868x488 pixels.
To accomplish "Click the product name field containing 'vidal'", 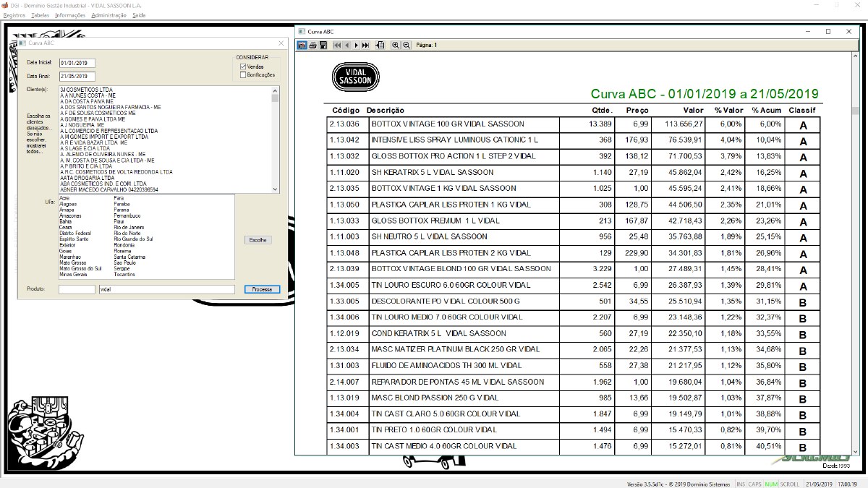I will (x=167, y=289).
